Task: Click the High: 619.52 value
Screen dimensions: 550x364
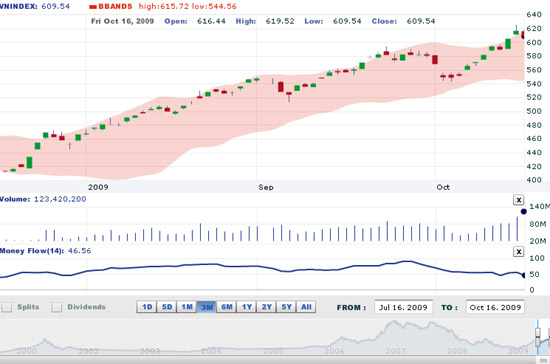Action: click(265, 21)
